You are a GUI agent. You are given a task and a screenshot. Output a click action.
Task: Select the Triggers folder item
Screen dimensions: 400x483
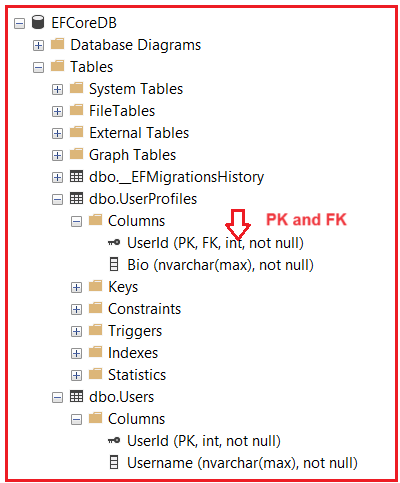point(125,331)
